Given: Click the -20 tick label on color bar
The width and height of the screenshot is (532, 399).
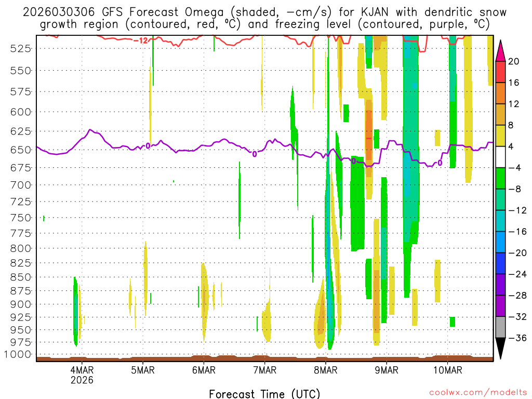Looking at the screenshot, I should coord(517,253).
